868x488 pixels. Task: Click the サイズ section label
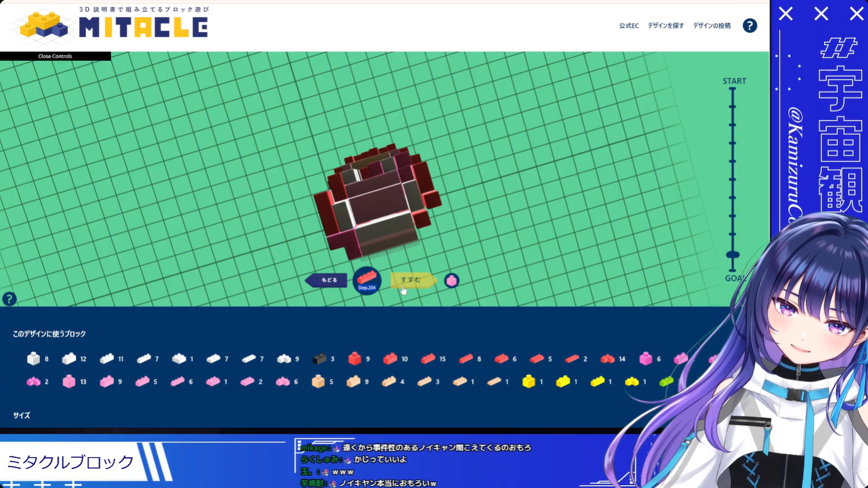(x=21, y=416)
